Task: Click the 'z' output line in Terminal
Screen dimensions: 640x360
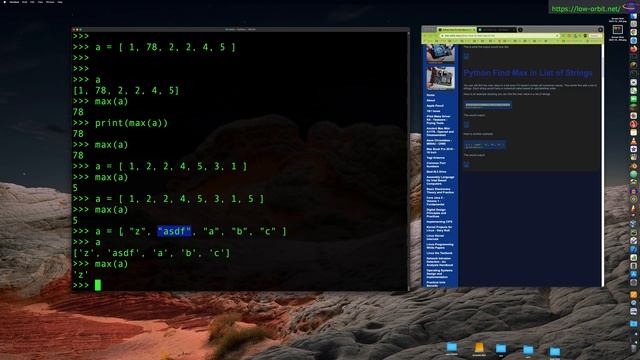Action: pos(80,275)
